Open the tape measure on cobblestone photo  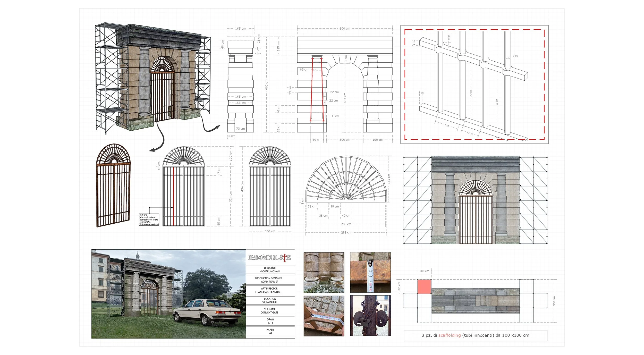pyautogui.click(x=324, y=316)
